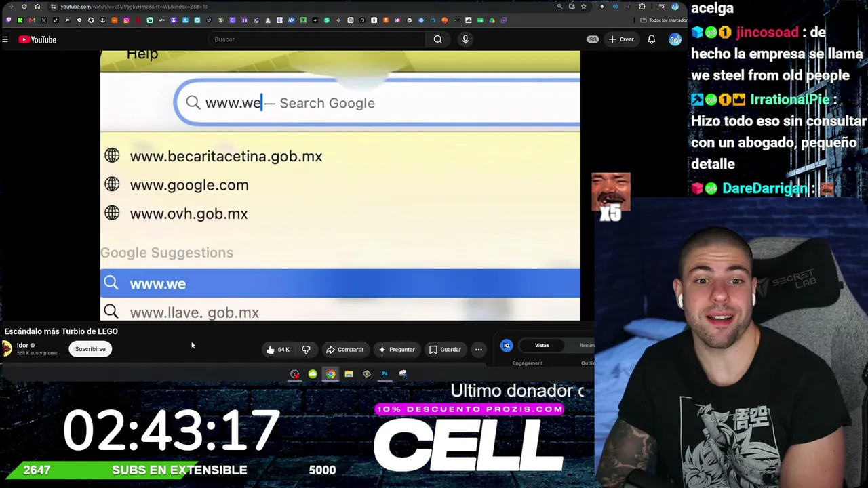
Task: Open the Idor channel name link
Action: point(22,345)
